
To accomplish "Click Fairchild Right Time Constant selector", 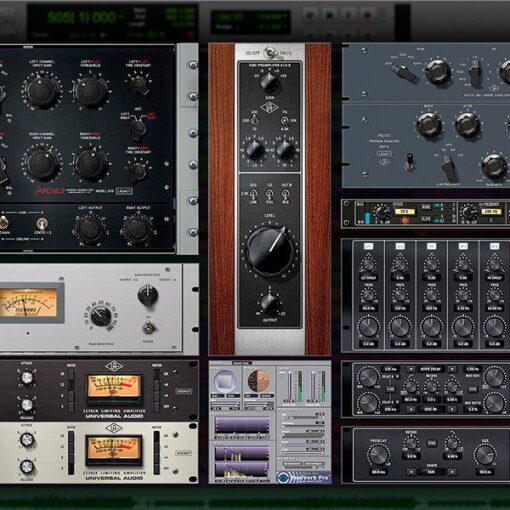I will 137,171.
